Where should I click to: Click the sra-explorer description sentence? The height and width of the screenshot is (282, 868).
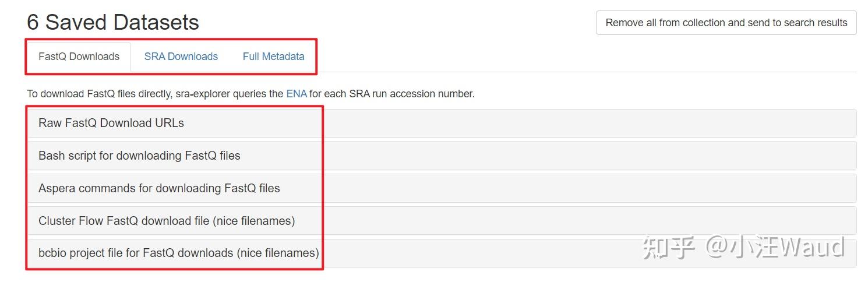[x=250, y=93]
